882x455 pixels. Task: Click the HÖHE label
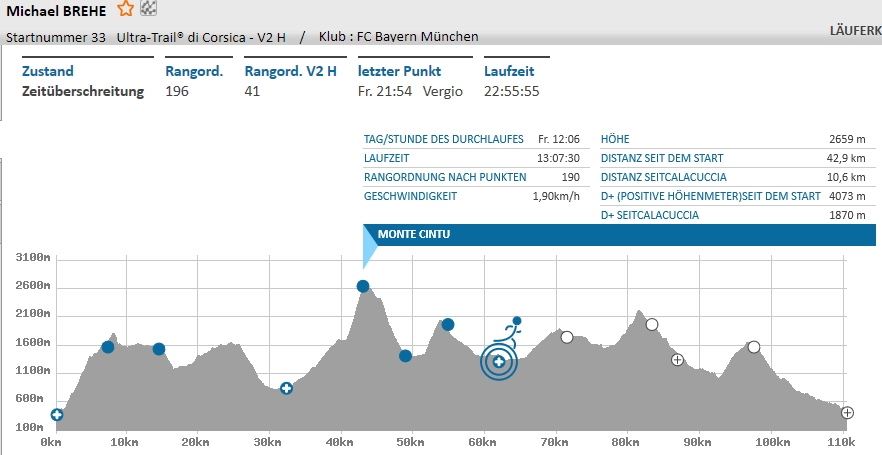pyautogui.click(x=615, y=139)
